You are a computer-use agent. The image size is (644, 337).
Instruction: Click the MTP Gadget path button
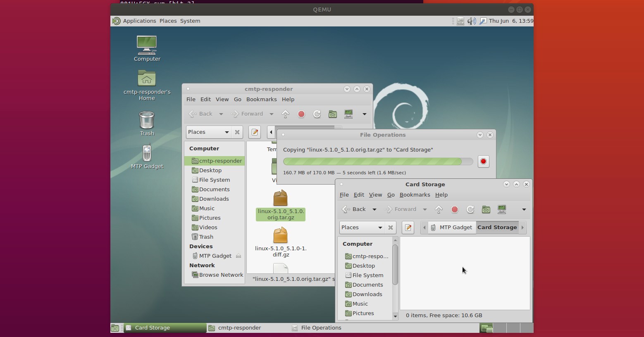[x=452, y=228]
